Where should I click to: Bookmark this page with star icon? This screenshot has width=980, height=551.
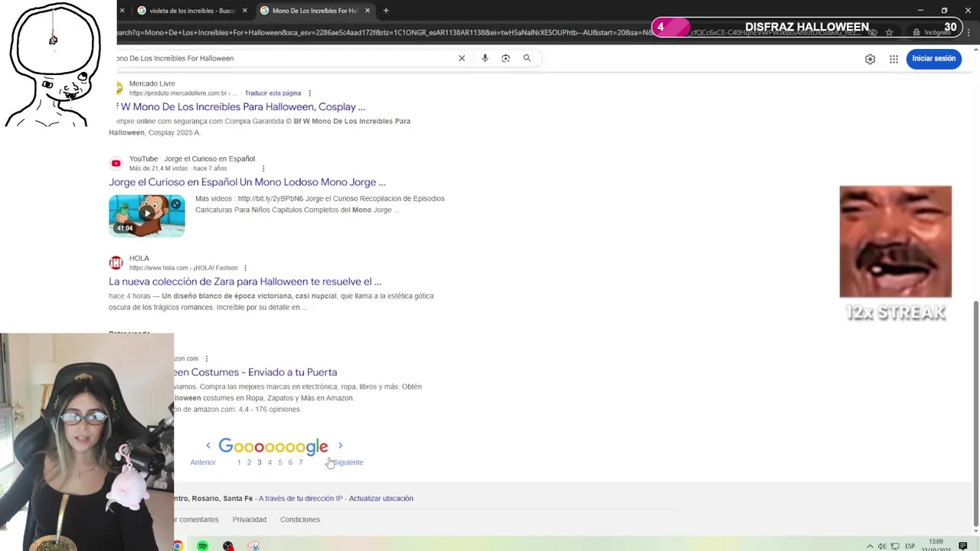point(889,32)
